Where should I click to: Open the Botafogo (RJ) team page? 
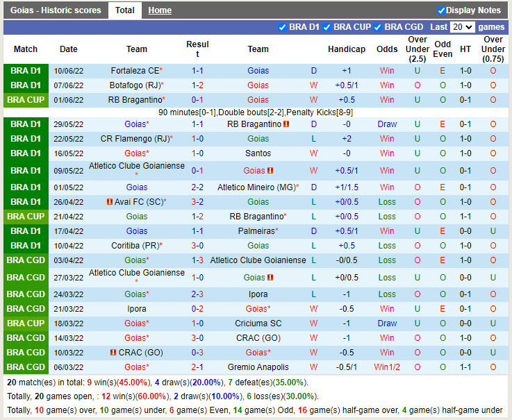[x=135, y=85]
